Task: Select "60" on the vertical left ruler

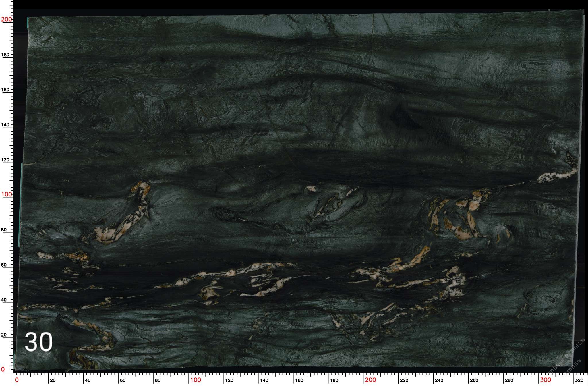Action: pos(4,265)
